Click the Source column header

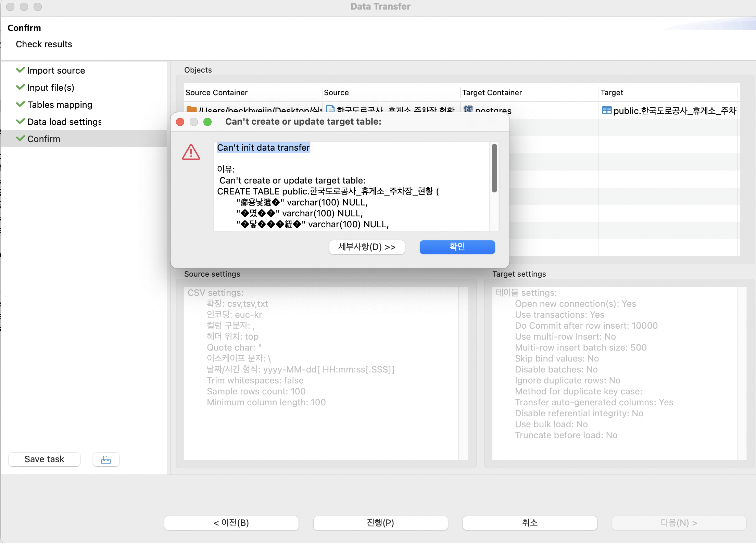[x=391, y=92]
